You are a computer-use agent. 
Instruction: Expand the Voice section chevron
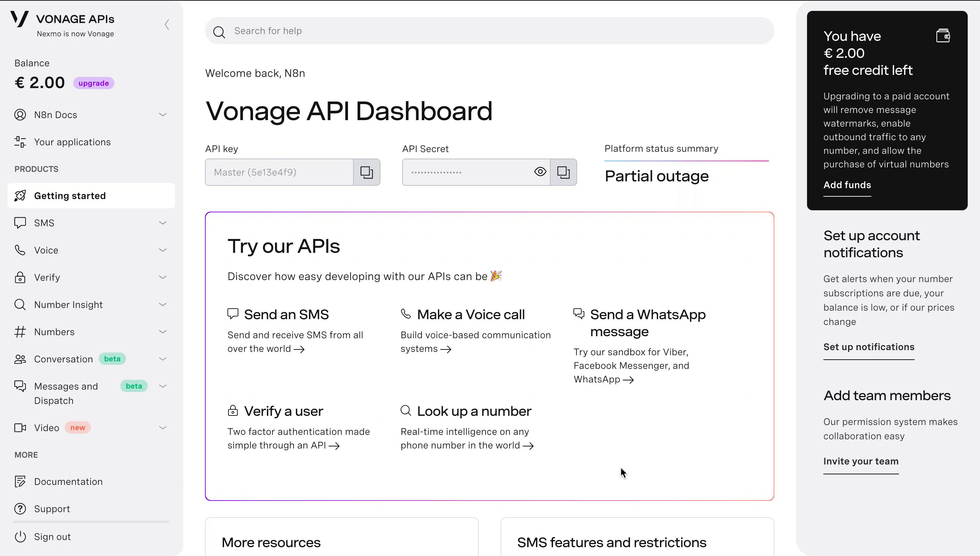tap(163, 250)
